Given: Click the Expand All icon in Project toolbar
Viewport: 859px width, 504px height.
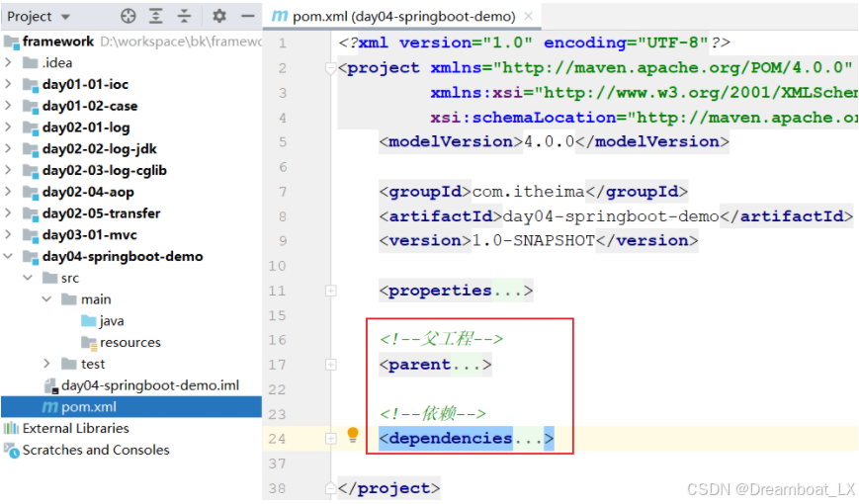Looking at the screenshot, I should tap(156, 17).
